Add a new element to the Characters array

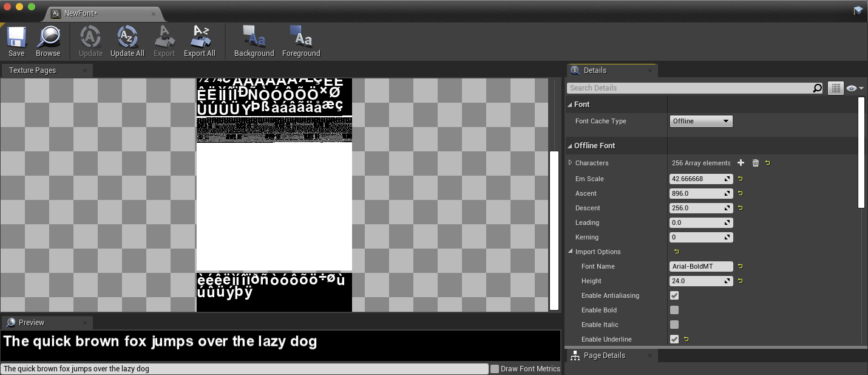click(x=741, y=163)
